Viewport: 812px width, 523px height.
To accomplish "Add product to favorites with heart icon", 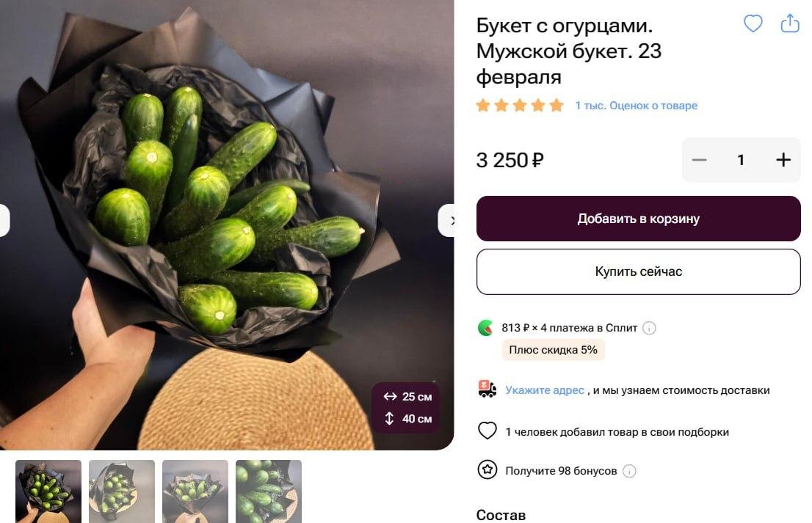I will (x=753, y=23).
